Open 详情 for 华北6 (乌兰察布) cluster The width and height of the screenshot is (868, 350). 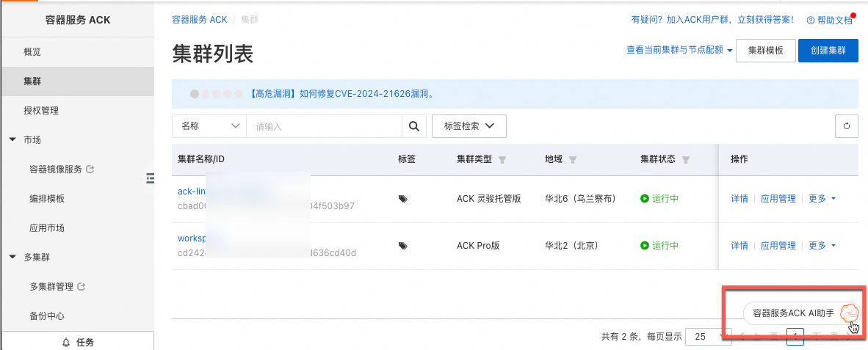pos(739,199)
